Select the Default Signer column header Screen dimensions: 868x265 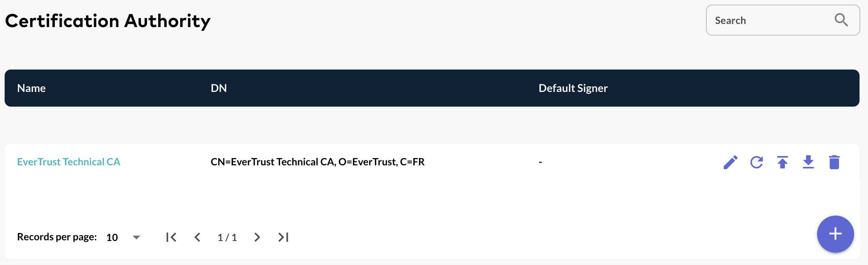coord(573,88)
